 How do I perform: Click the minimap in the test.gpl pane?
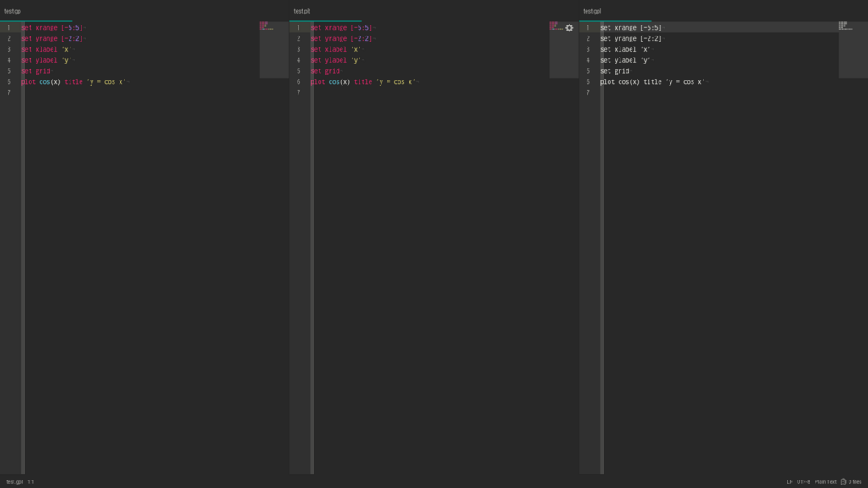point(853,50)
